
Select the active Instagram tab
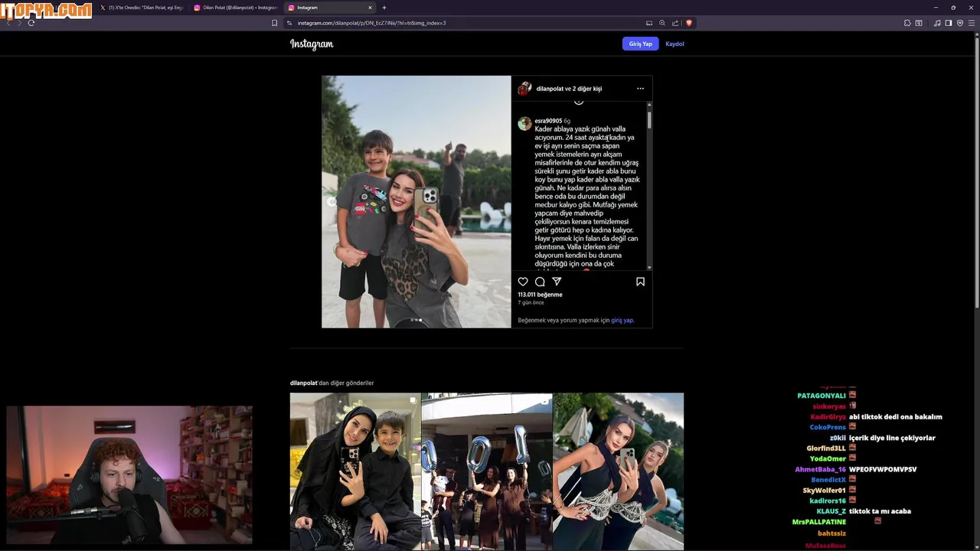click(330, 8)
